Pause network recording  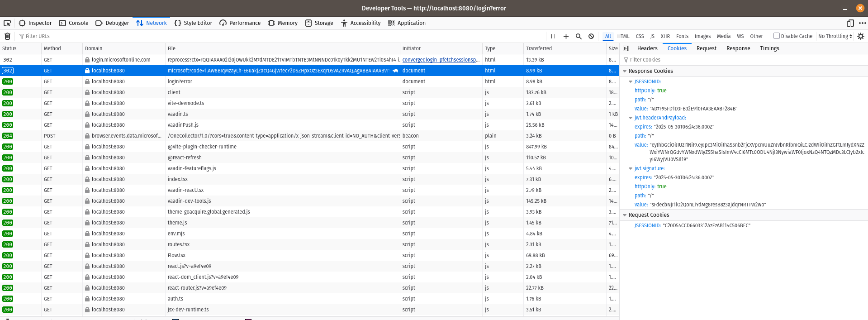point(553,36)
